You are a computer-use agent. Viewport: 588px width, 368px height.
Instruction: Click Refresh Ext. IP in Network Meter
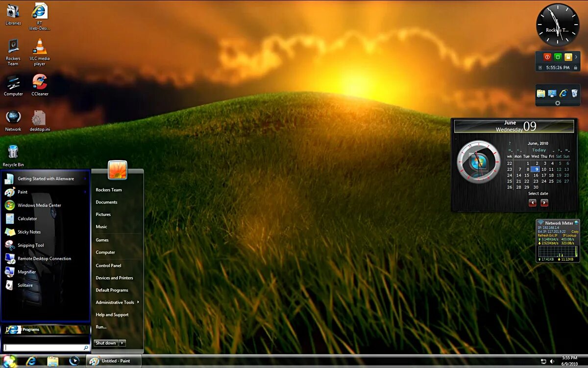coord(547,236)
